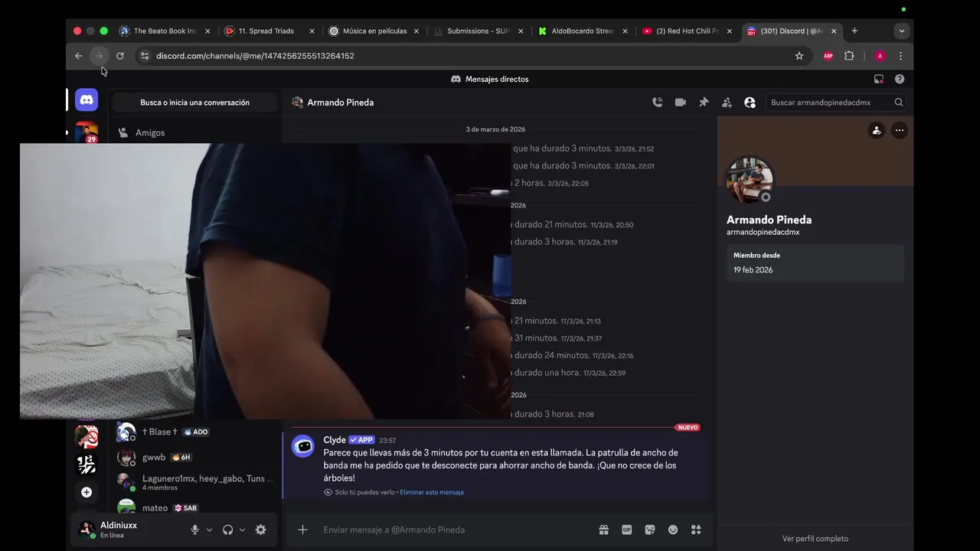This screenshot has height=551, width=980.
Task: Open a new browser tab
Action: (854, 31)
